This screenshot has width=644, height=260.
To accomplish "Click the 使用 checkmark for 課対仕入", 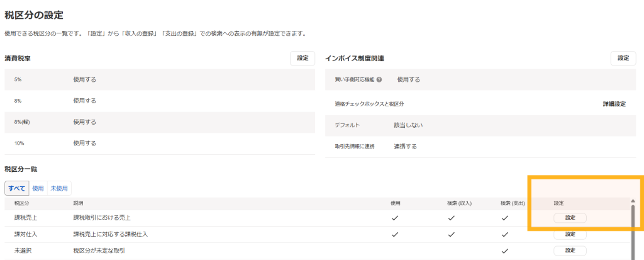I will [x=395, y=234].
